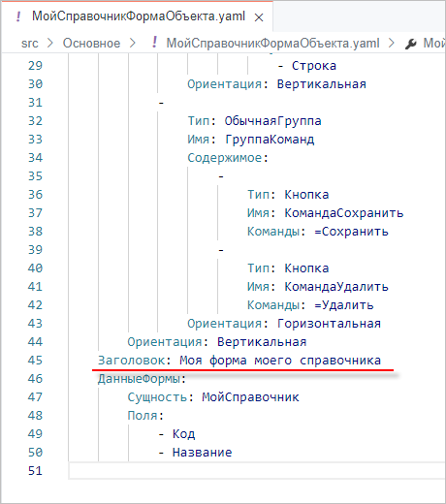Click the key 'Тип:' on line 32
Screen dimensions: 446x504
click(202, 121)
